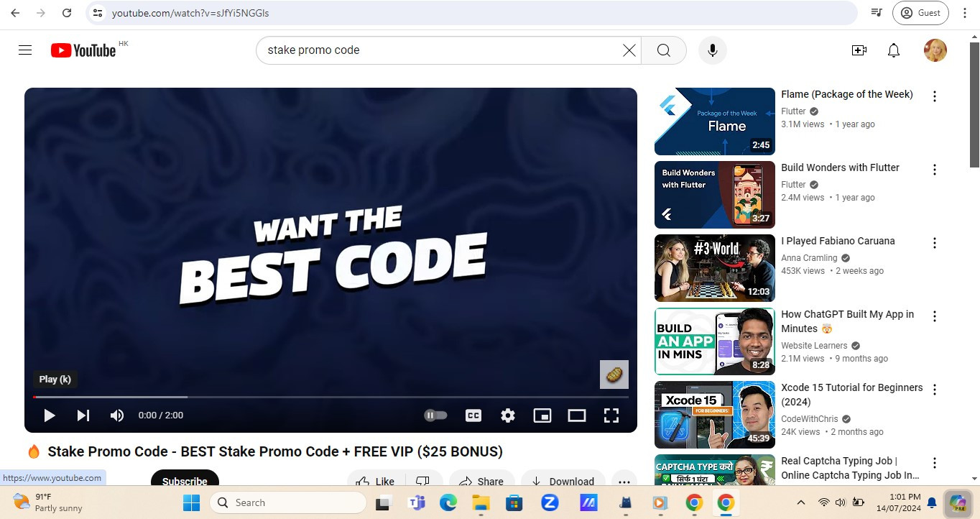The image size is (980, 519).
Task: Go back using the browser back arrow
Action: 15,13
